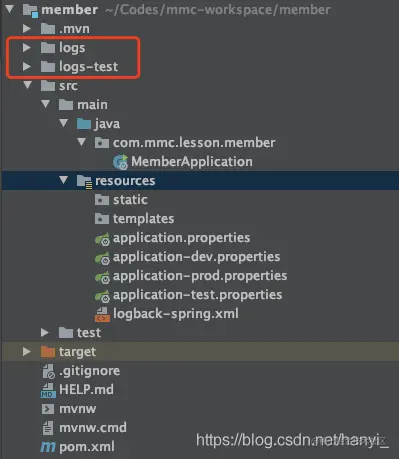Screen dimensions: 399x459
Task: Click the resources folder icon
Action: pos(84,181)
